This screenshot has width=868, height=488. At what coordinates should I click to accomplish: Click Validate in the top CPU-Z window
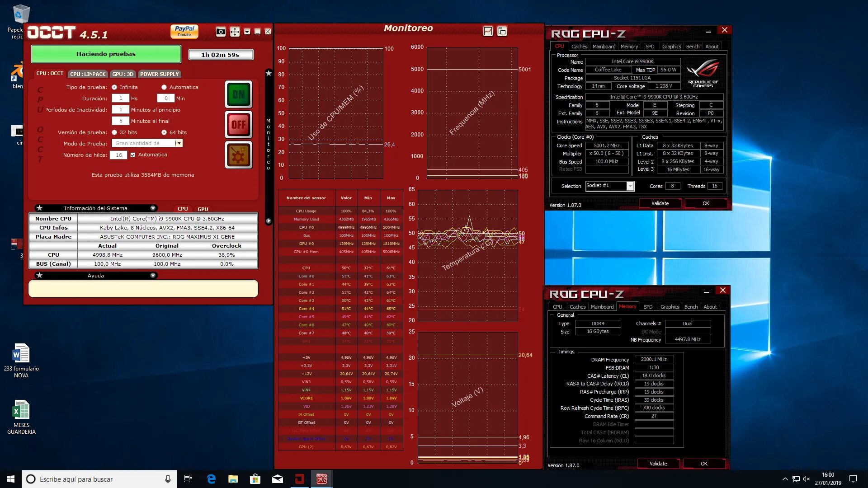[660, 203]
